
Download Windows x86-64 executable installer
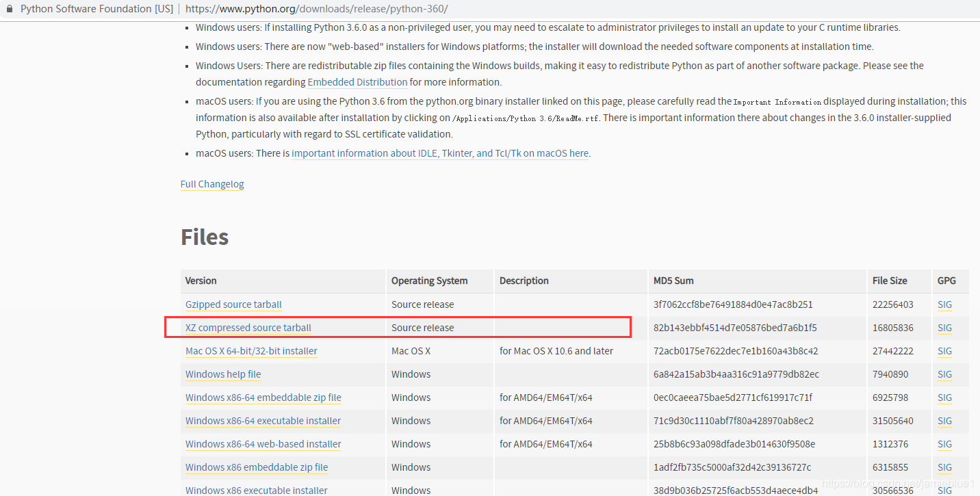(x=263, y=421)
